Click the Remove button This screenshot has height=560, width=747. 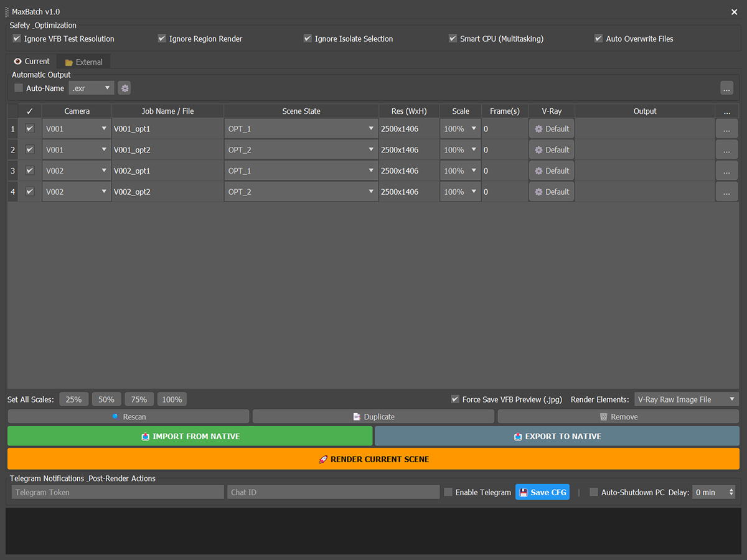click(619, 416)
